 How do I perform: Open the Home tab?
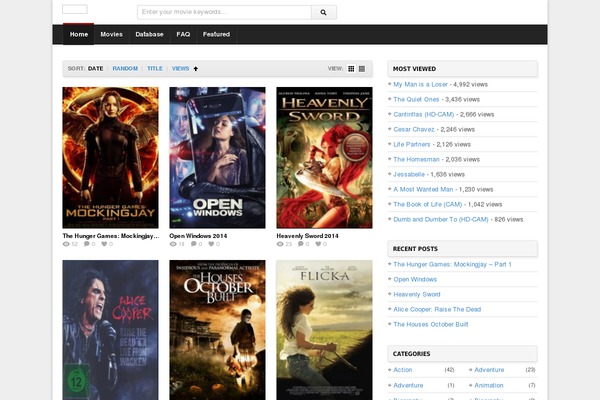79,34
